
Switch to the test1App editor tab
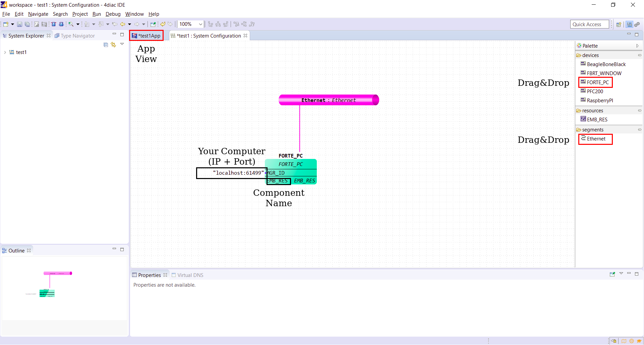[x=147, y=36]
